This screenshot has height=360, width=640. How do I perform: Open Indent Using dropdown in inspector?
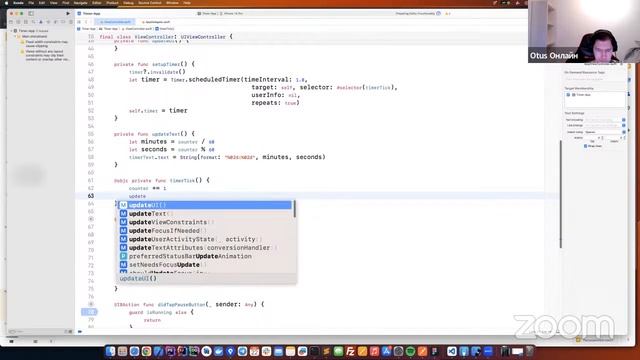[605, 132]
